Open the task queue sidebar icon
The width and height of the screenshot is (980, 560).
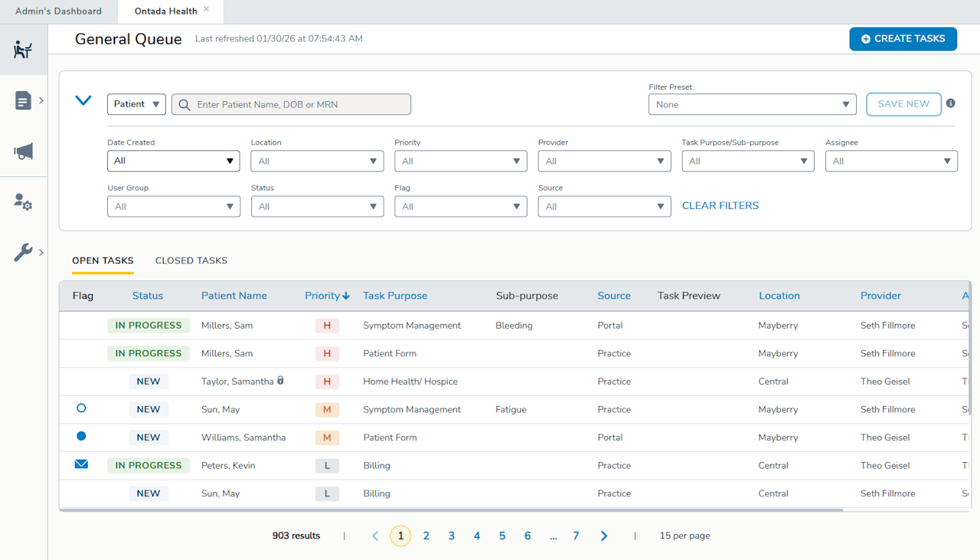(23, 50)
